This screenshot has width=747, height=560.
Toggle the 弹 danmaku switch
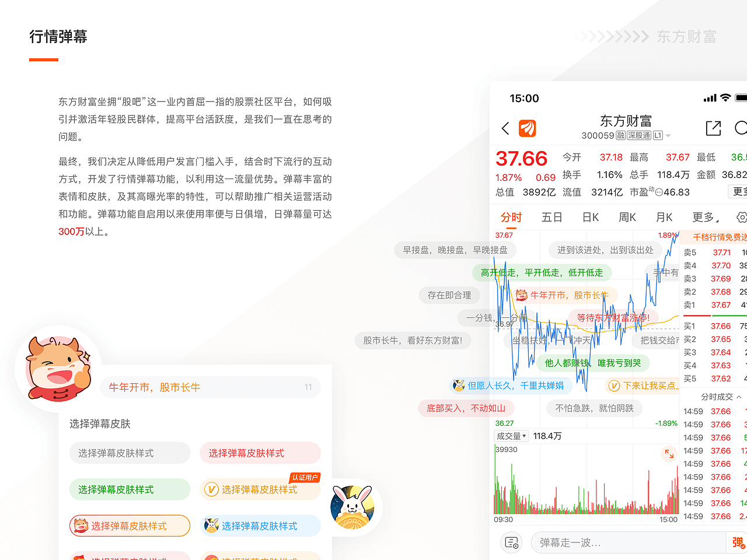click(737, 543)
